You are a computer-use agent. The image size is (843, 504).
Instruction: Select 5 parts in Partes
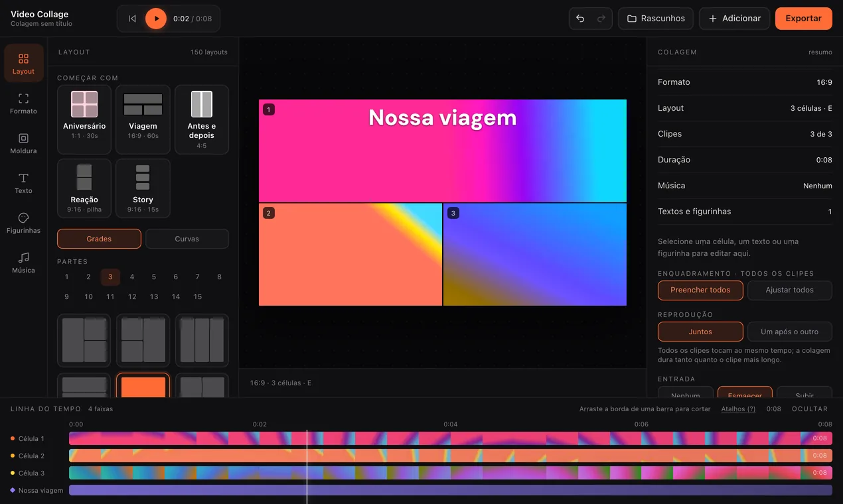tap(154, 277)
